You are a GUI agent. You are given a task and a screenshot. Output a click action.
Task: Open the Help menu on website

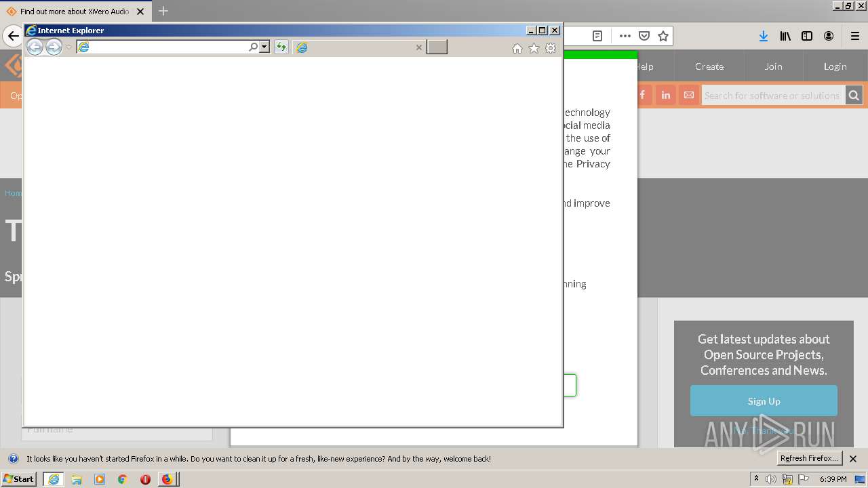coord(645,66)
